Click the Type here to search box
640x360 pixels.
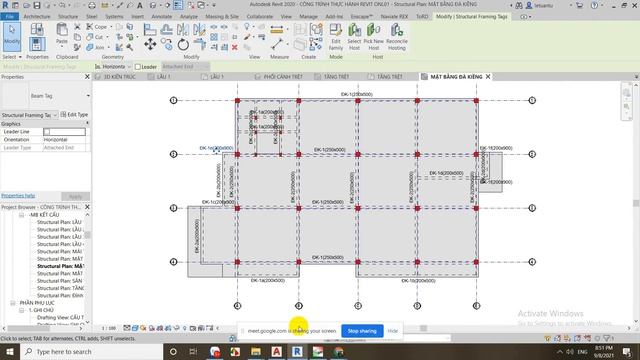[x=91, y=351]
